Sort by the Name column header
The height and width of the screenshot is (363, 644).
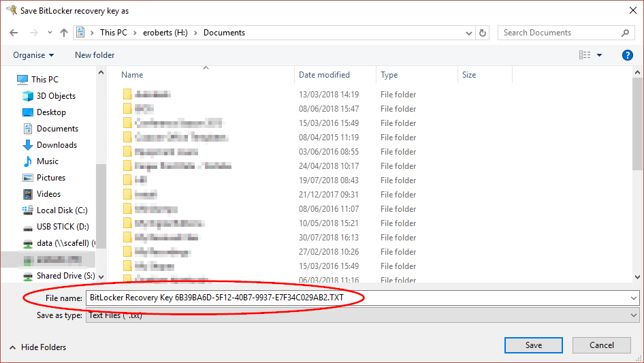132,75
